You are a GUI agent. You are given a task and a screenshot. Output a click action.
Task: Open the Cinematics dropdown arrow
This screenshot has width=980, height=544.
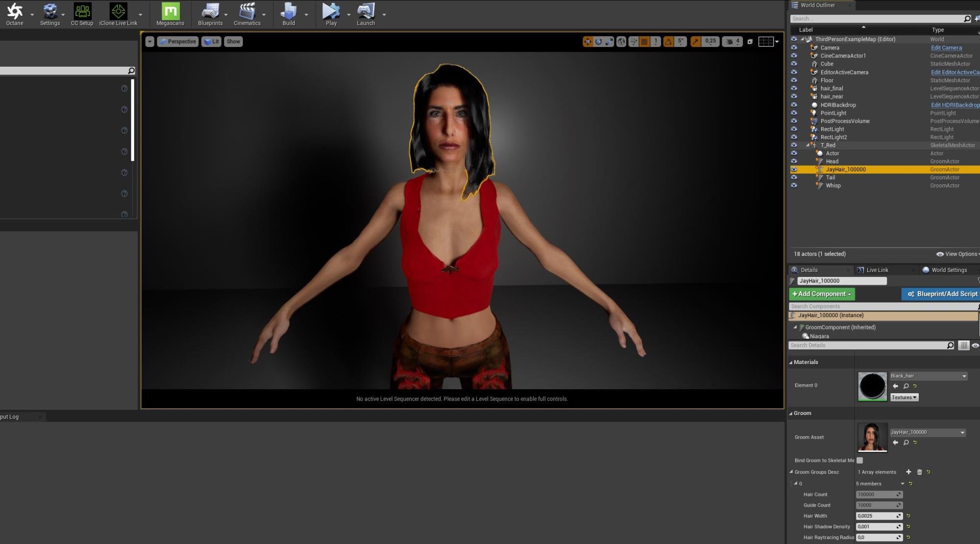(x=264, y=15)
